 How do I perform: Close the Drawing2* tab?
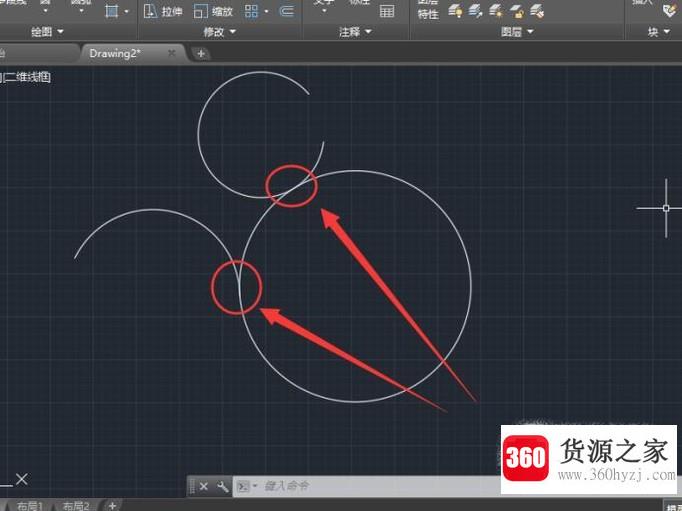(x=172, y=53)
